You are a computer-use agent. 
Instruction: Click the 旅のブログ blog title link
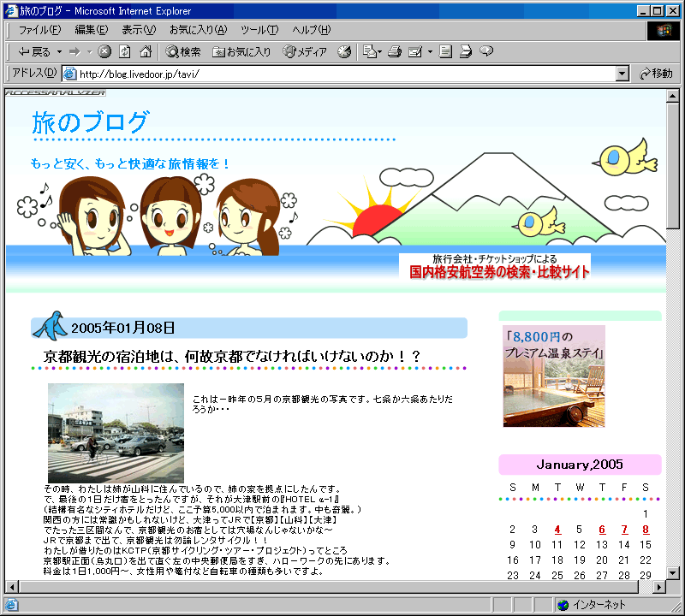pyautogui.click(x=91, y=122)
